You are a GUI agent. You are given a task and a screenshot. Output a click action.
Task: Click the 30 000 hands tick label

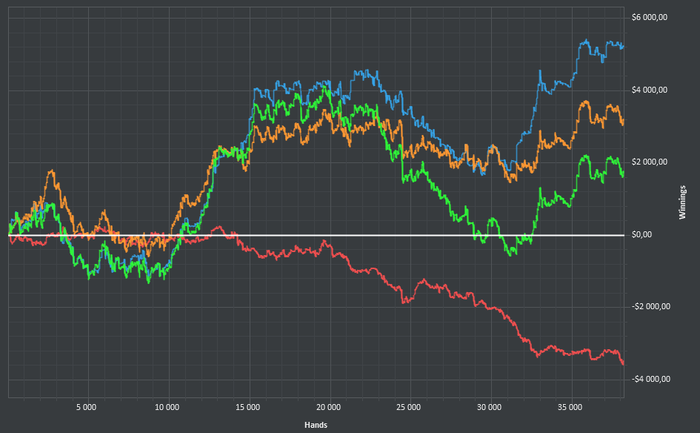tap(489, 407)
